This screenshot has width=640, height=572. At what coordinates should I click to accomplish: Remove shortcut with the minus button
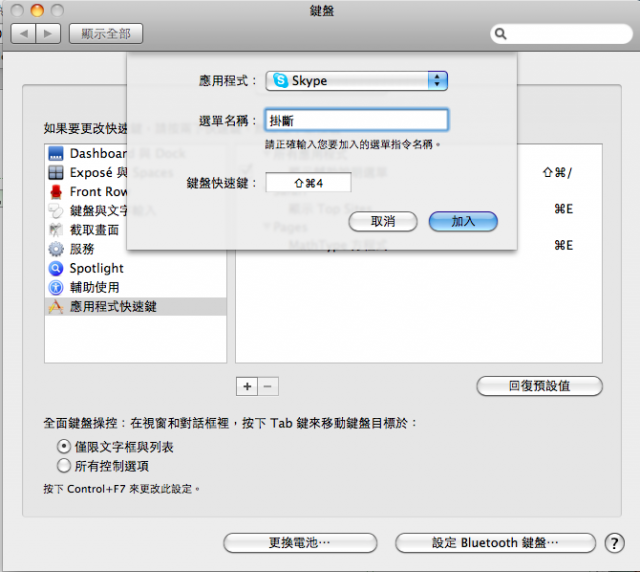[268, 386]
